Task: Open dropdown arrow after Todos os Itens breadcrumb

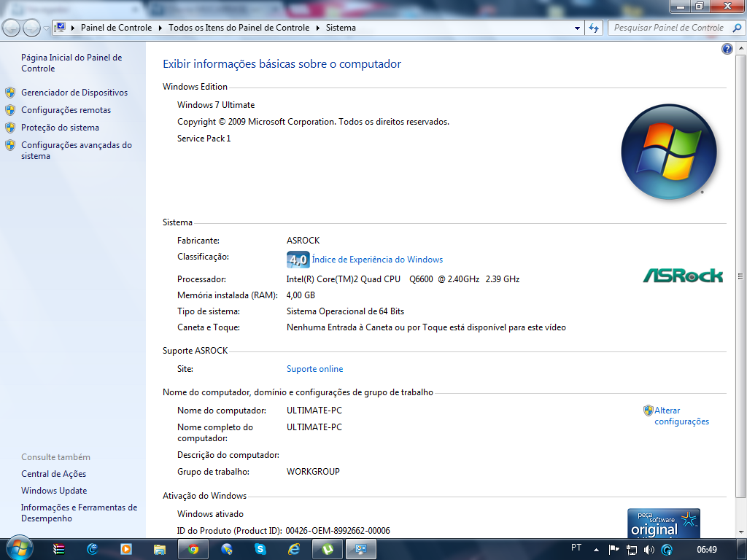Action: (x=317, y=28)
